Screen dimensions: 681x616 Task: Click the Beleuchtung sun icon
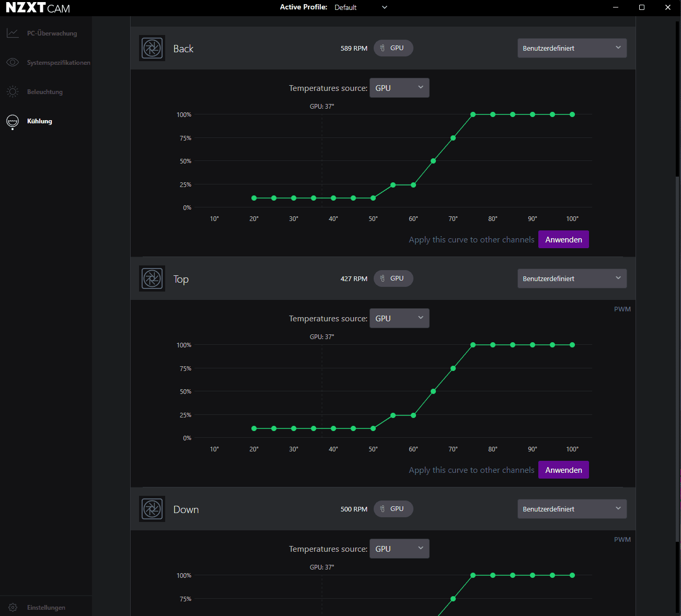pos(13,92)
